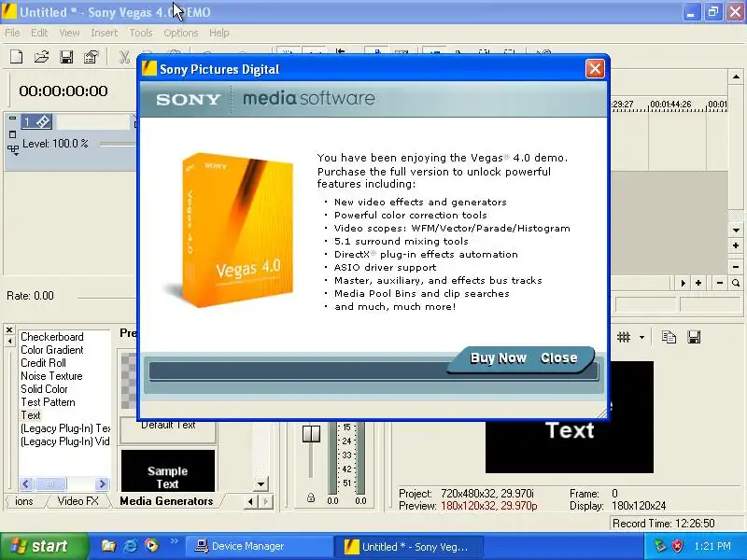Open the Help menu

tap(219, 33)
